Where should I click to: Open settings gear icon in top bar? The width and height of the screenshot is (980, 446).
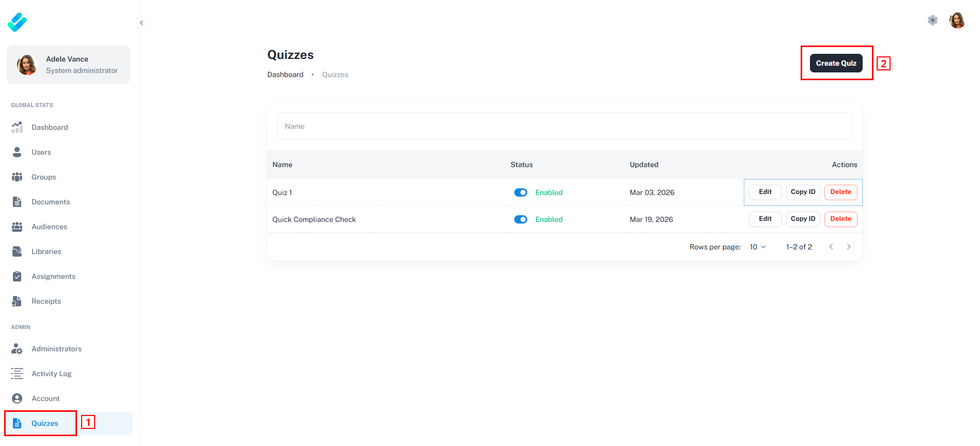[932, 20]
